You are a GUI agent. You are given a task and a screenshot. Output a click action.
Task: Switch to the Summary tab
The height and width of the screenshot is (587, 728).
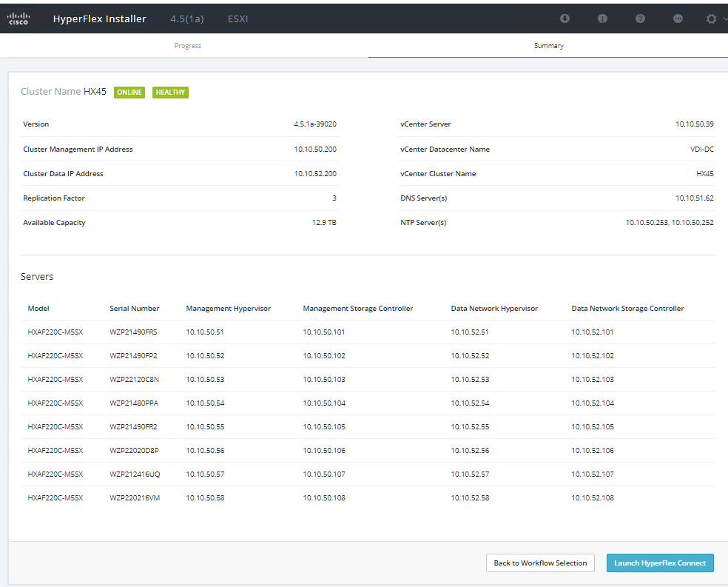click(x=548, y=45)
